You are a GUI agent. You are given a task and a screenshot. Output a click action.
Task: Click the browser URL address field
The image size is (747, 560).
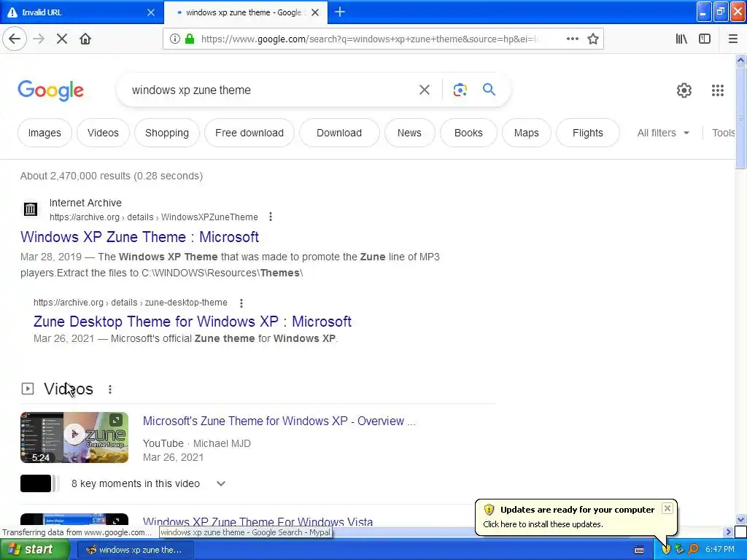point(369,39)
